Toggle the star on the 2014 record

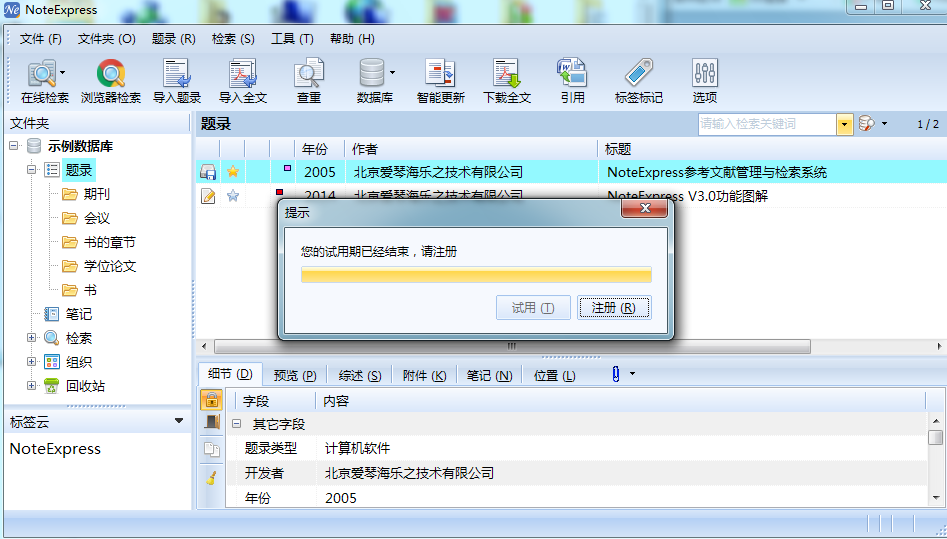point(233,196)
